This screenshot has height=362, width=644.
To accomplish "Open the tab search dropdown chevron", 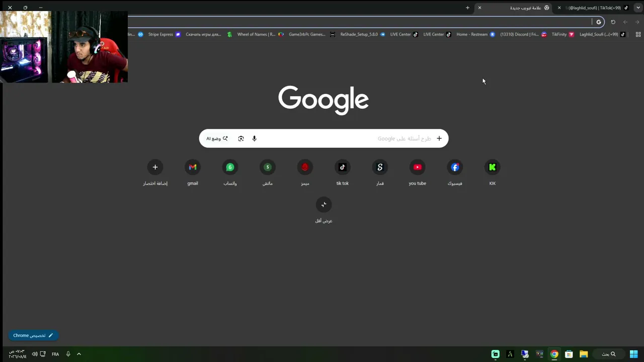I will click(638, 8).
